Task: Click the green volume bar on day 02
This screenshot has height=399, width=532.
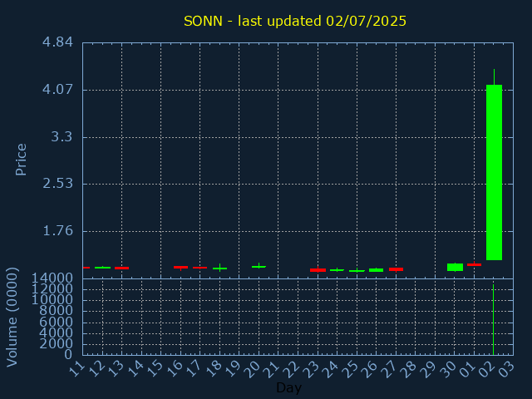Action: (x=493, y=319)
